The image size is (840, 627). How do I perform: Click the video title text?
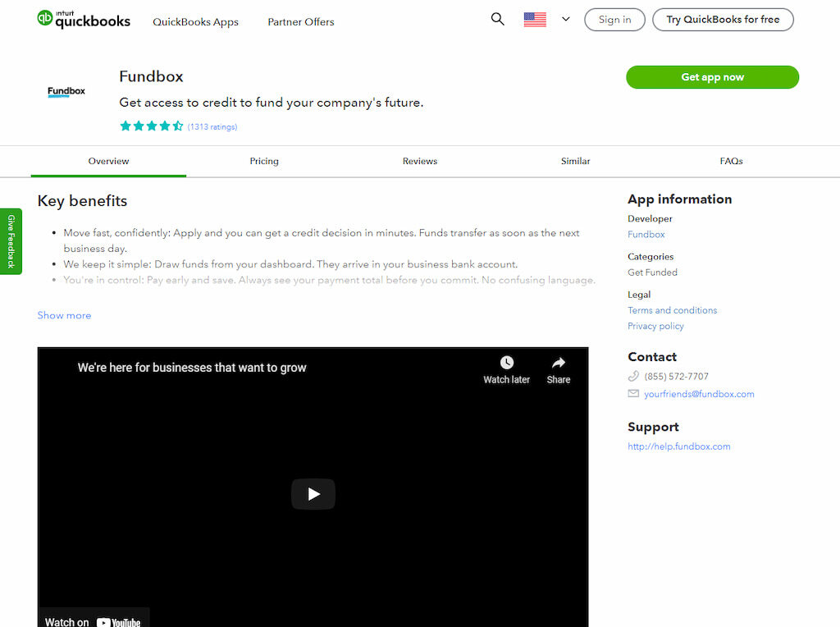tap(192, 368)
